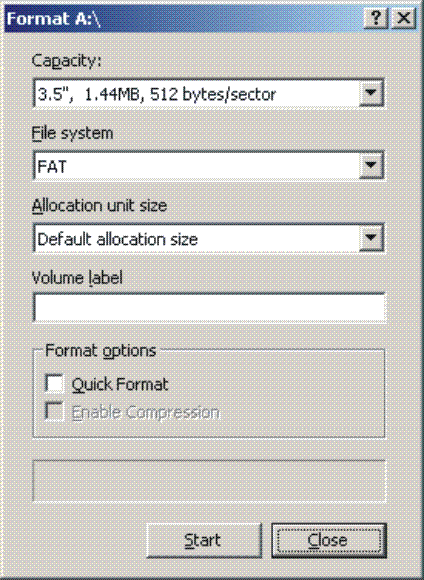Click the Capacity: label
Viewport: 424px width, 580px height.
coord(67,61)
